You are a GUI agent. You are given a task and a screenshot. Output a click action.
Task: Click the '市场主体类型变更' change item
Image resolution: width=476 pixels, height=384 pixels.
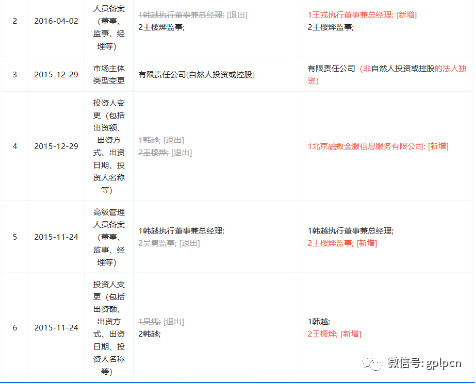click(x=109, y=74)
